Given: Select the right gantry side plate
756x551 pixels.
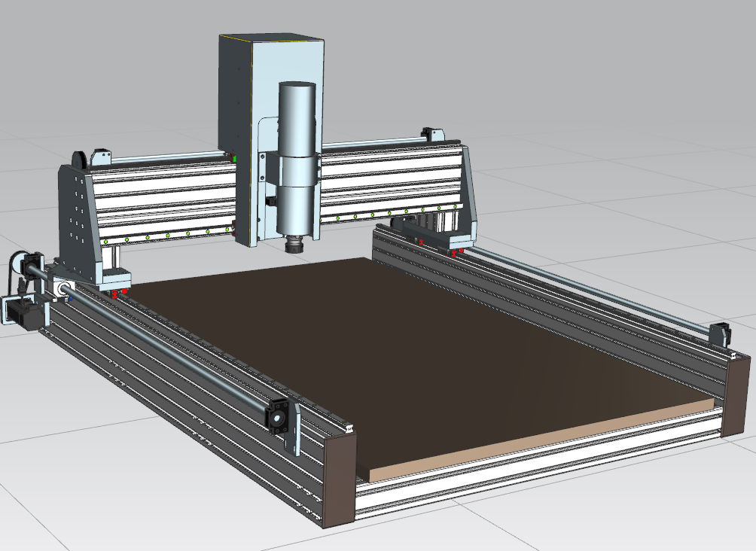Looking at the screenshot, I should (x=469, y=188).
